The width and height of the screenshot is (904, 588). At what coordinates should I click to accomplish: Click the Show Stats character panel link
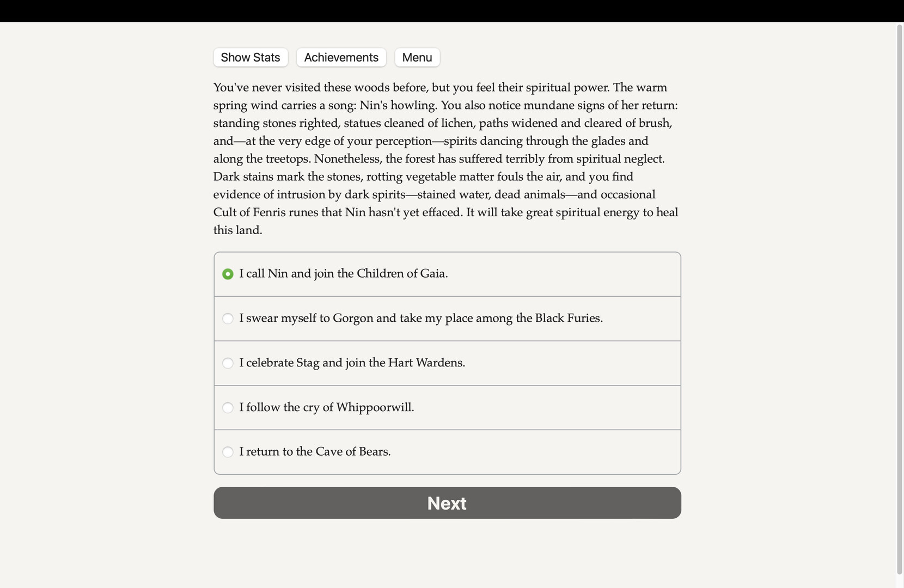coord(250,57)
